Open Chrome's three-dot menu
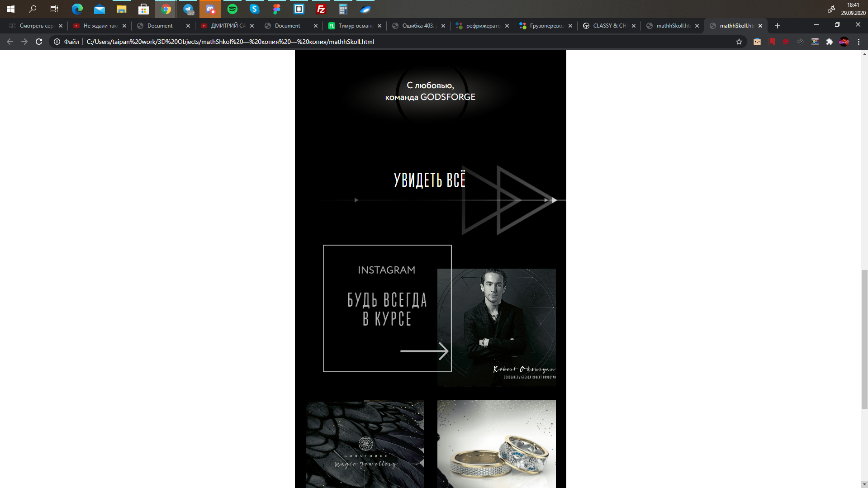Screen dimensions: 868x488 (x=859, y=42)
